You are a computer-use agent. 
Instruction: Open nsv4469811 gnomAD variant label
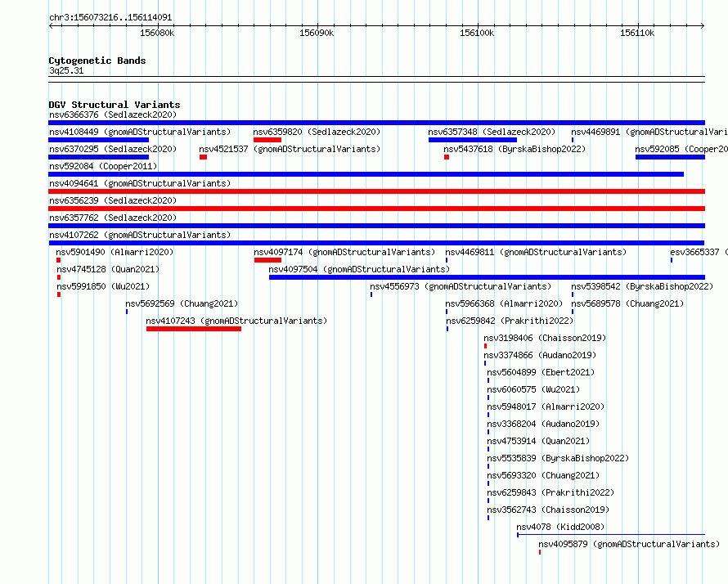pos(536,252)
